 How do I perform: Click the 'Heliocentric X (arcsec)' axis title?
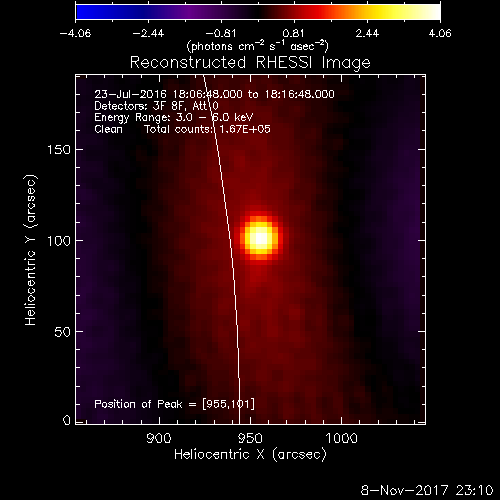point(250,454)
